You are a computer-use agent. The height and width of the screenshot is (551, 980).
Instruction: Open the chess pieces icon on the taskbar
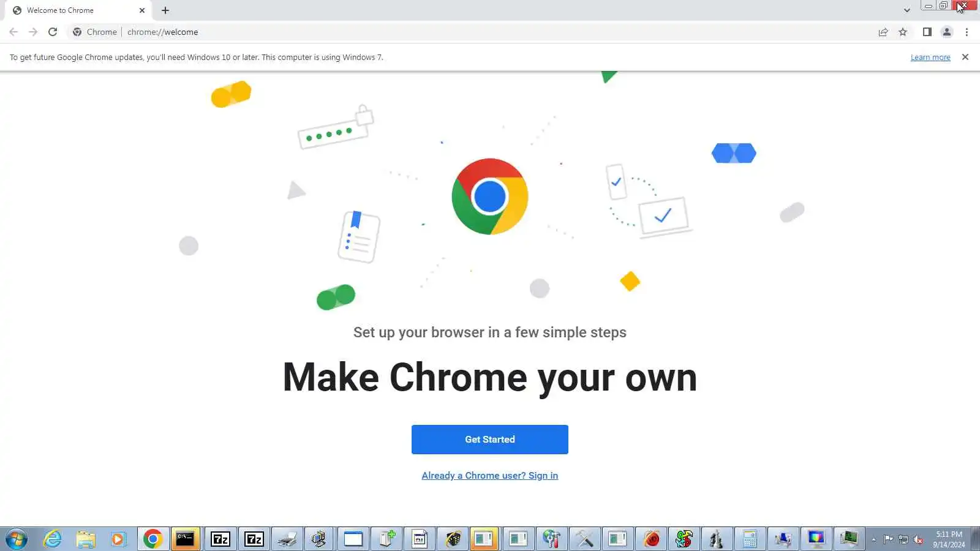716,539
